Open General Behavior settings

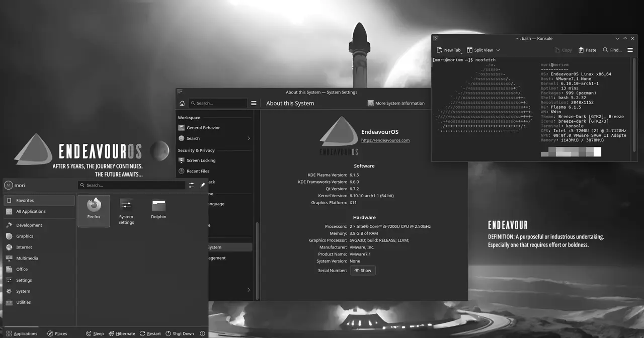coord(215,128)
